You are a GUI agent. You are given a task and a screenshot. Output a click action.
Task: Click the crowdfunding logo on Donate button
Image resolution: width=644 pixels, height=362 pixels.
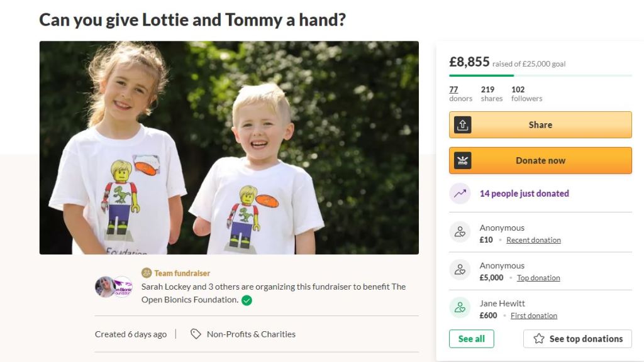[463, 161]
